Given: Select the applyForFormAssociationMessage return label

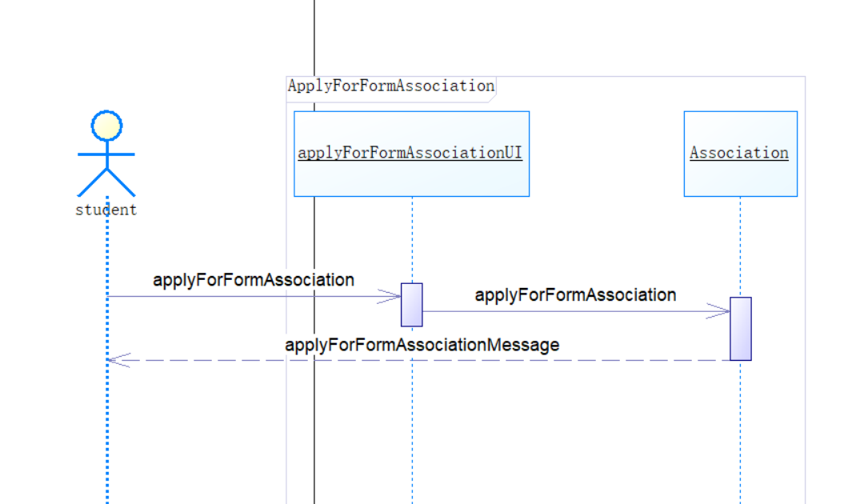Looking at the screenshot, I should (x=422, y=345).
